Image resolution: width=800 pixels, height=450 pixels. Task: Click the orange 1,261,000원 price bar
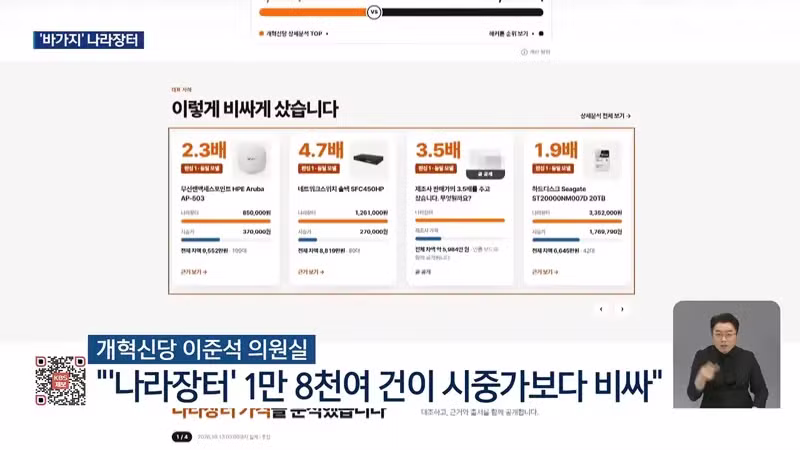(343, 221)
